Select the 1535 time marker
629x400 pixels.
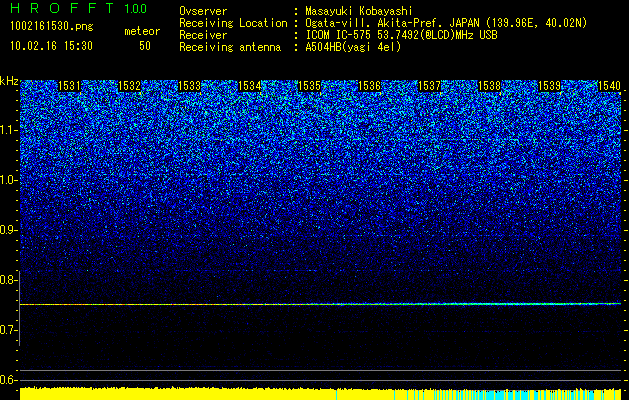point(310,86)
